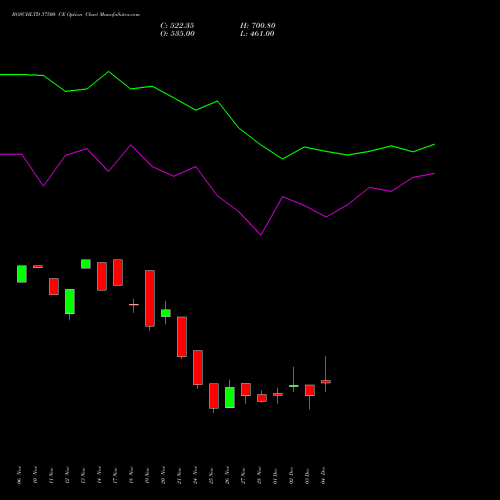Screen dimensions: 500x500
Task: Click the red candle for 17 Nov
Action: 118,272
